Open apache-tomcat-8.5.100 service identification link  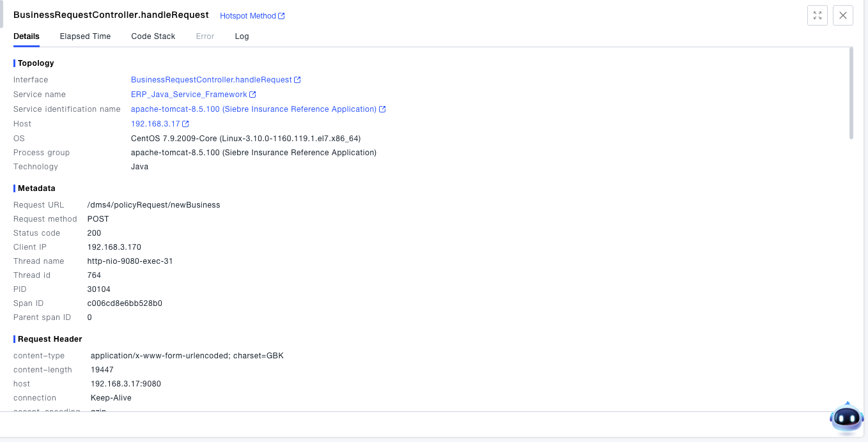pyautogui.click(x=253, y=109)
